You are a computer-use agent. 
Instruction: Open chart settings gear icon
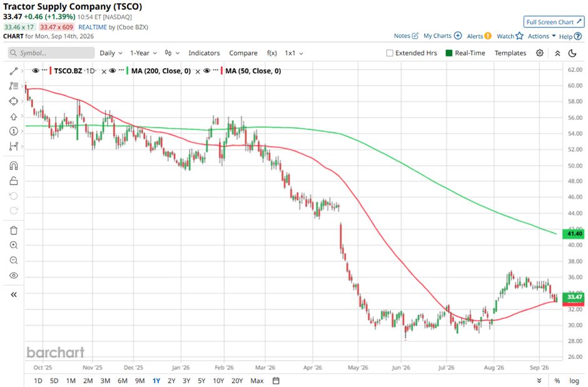(540, 53)
